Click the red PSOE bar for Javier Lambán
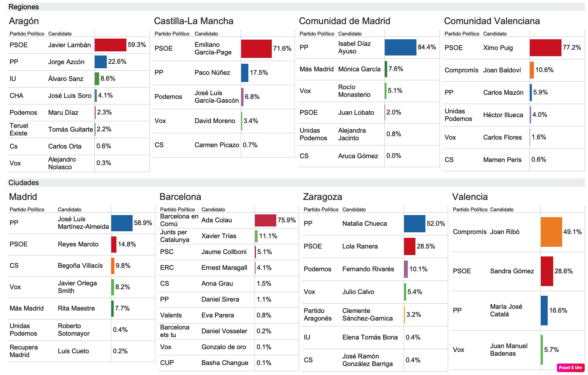588x375 pixels. click(111, 45)
